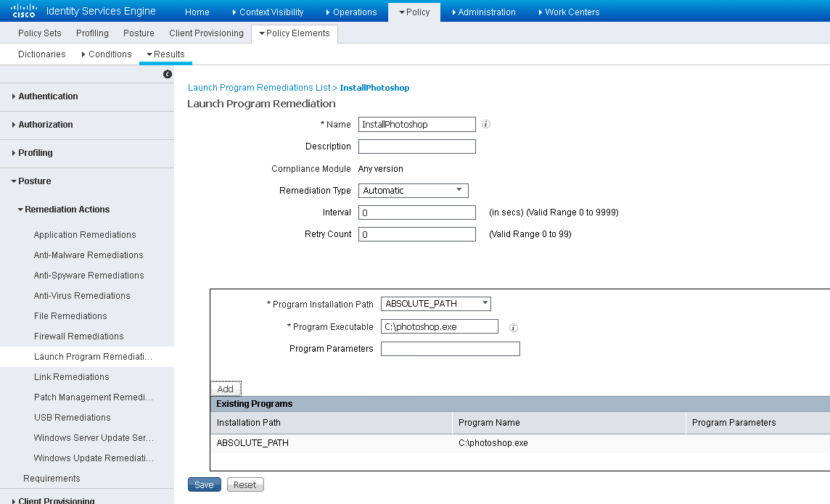Click the Program Parameters column header
830x504 pixels.
point(758,423)
